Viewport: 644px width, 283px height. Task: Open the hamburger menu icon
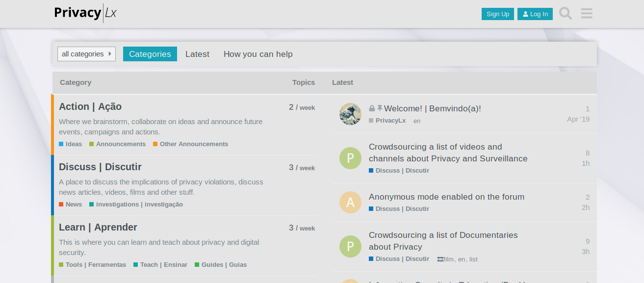587,14
